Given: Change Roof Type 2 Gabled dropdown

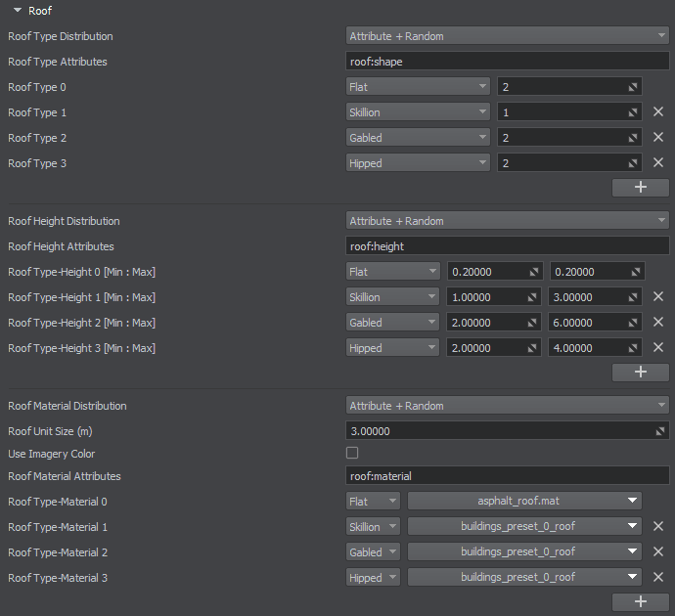Looking at the screenshot, I should click(418, 138).
